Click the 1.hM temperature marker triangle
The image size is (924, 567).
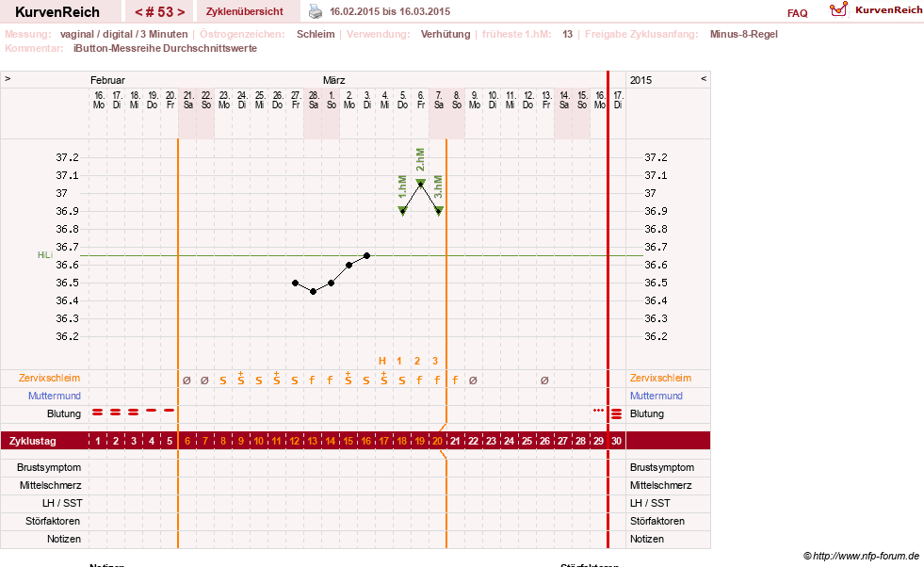403,210
